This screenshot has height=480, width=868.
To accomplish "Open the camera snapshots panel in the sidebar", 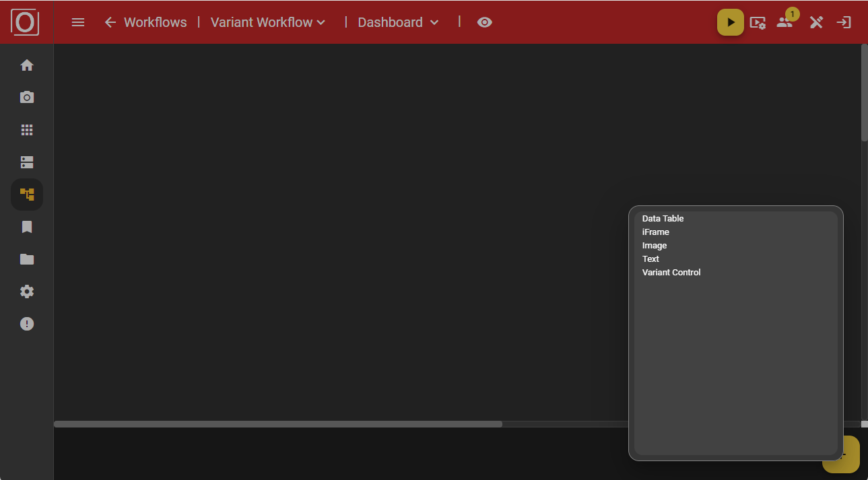I will pos(26,97).
